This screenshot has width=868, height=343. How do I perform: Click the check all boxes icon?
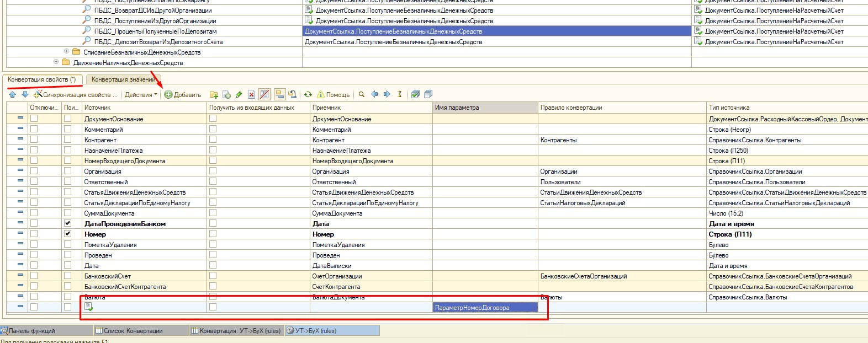(x=415, y=94)
